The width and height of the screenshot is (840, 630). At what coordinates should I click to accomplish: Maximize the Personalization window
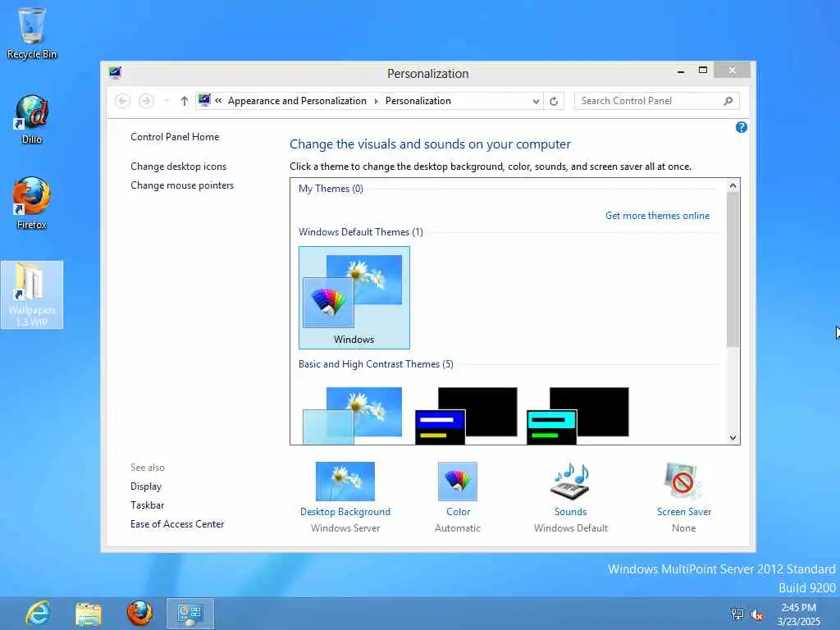tap(703, 71)
